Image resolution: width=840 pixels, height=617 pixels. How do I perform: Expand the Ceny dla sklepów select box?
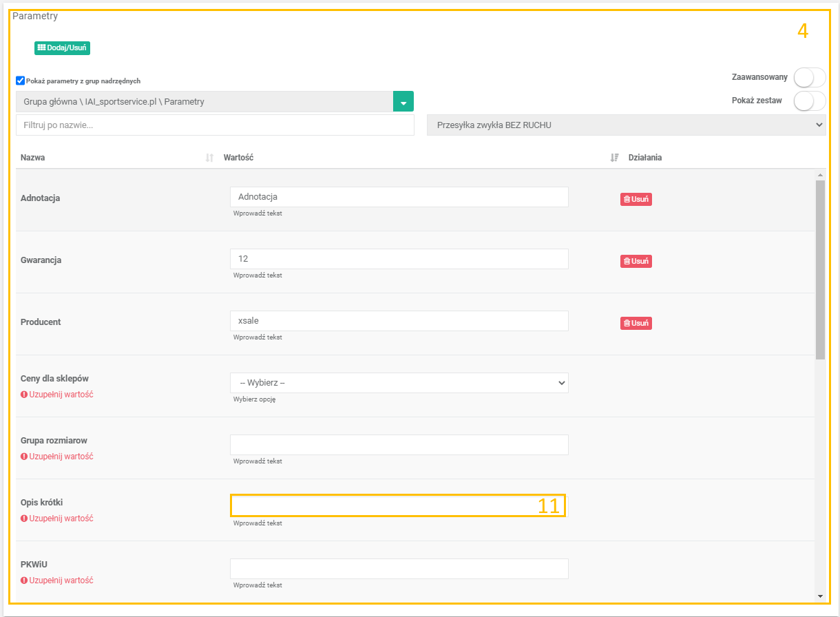399,383
